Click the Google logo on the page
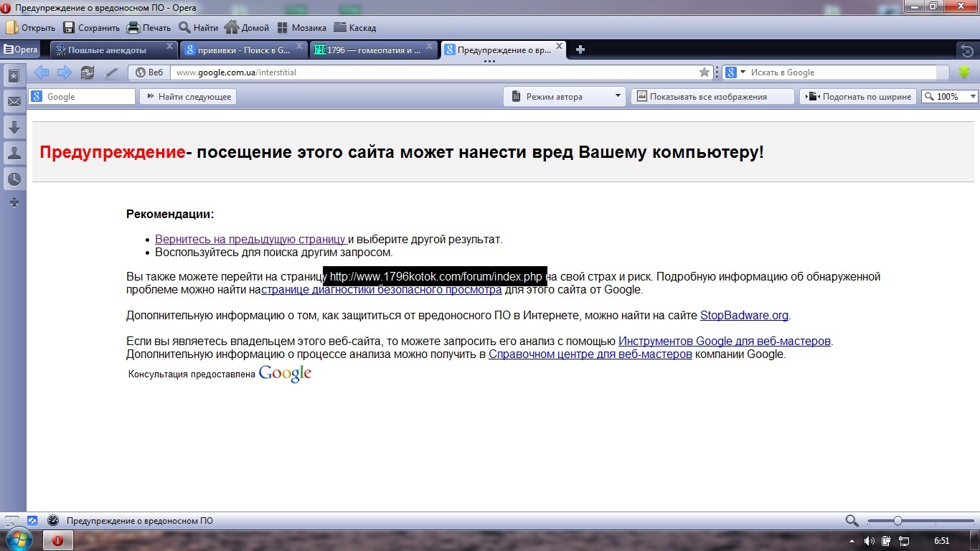 coord(285,373)
